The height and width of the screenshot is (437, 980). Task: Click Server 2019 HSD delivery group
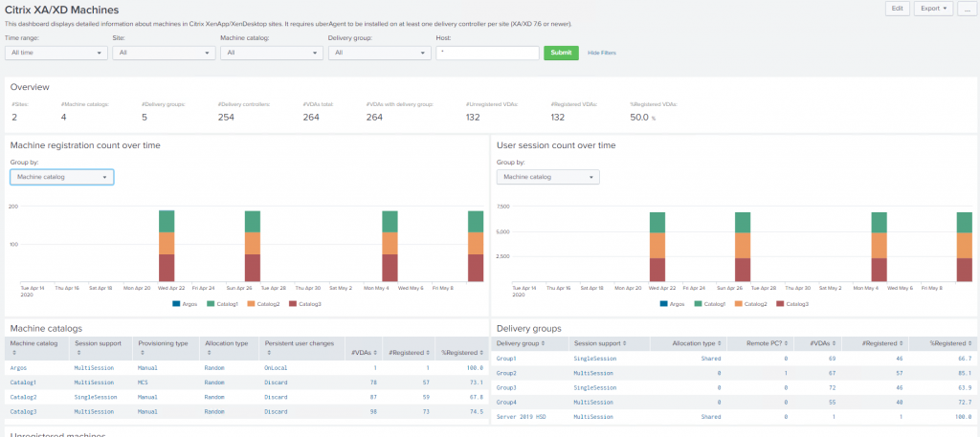[520, 416]
